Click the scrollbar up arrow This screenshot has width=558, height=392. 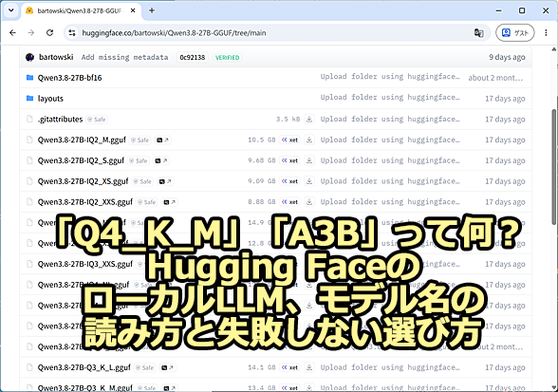(554, 49)
